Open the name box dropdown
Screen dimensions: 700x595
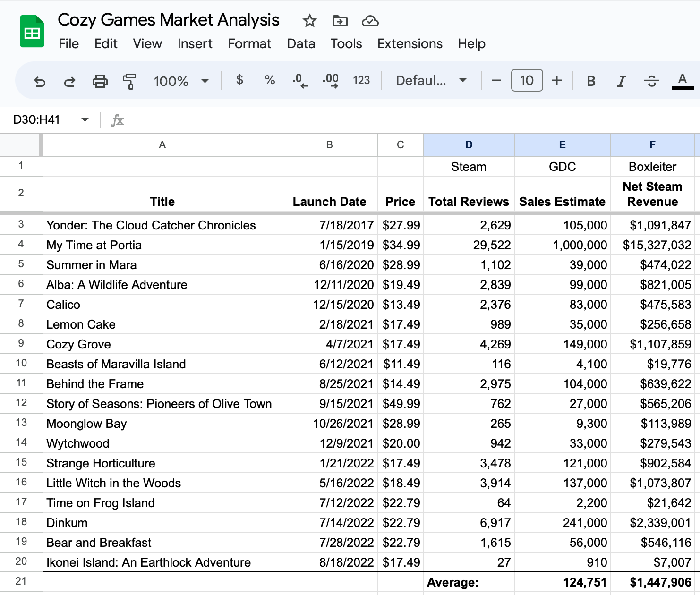pyautogui.click(x=85, y=119)
